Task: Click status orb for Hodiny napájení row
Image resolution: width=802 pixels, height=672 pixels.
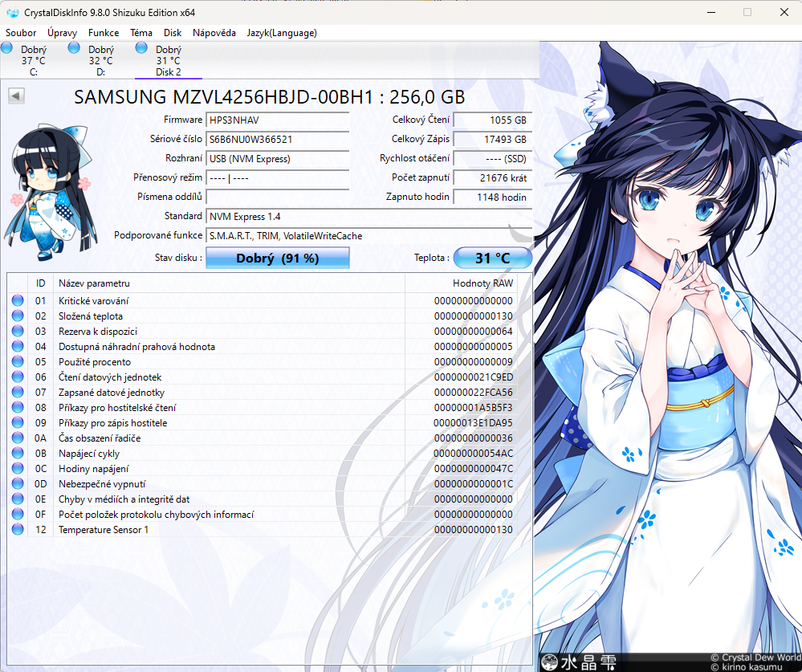Action: pyautogui.click(x=18, y=468)
